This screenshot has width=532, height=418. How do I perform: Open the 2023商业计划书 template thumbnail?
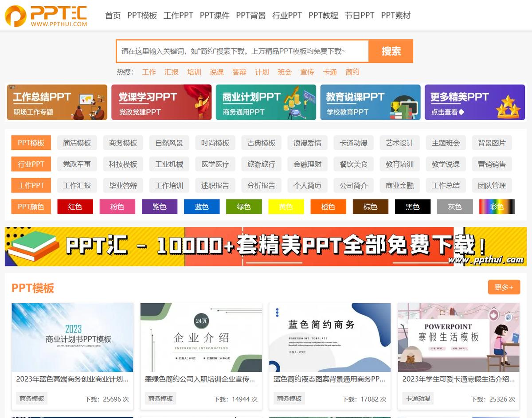72,337
